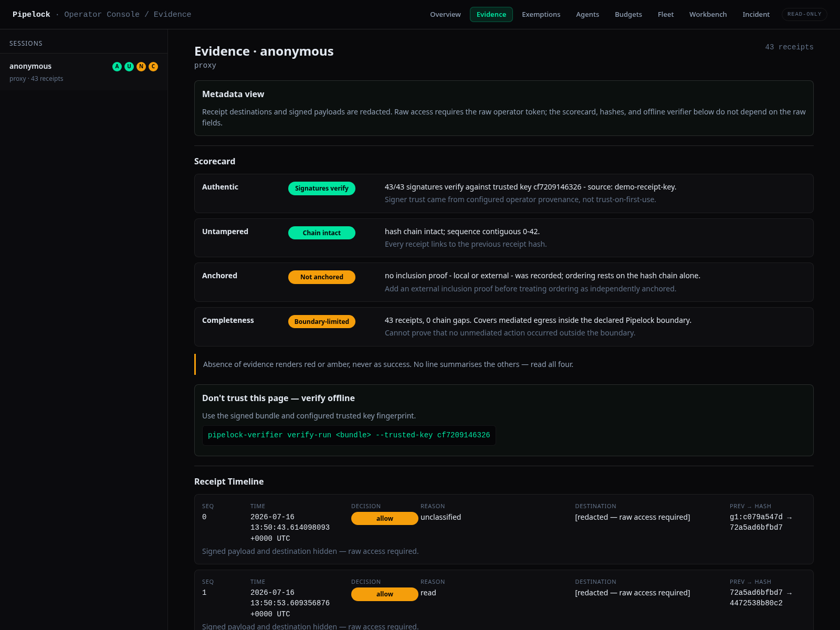
Task: Click the 'Scorecard' section heading
Action: [215, 161]
